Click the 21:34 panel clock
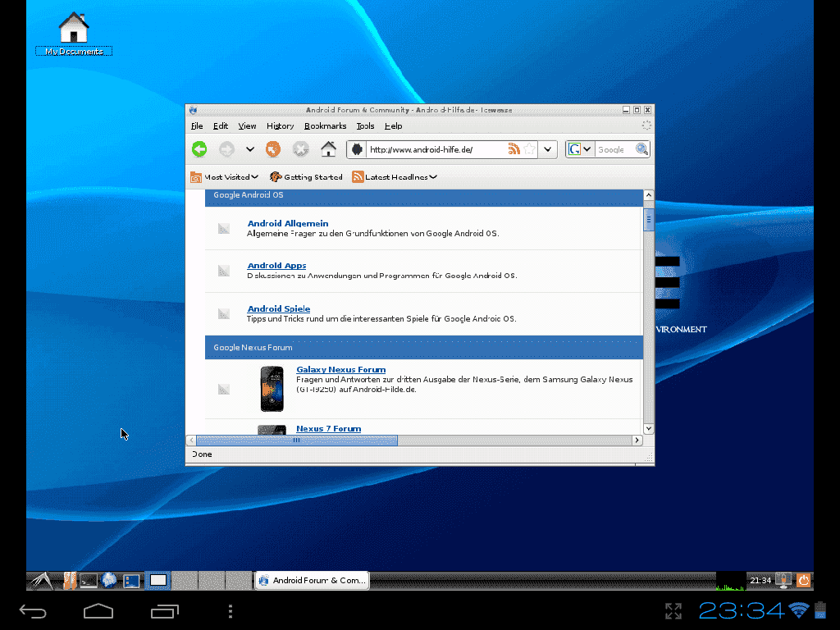Viewport: 840px width, 630px height. (x=760, y=580)
